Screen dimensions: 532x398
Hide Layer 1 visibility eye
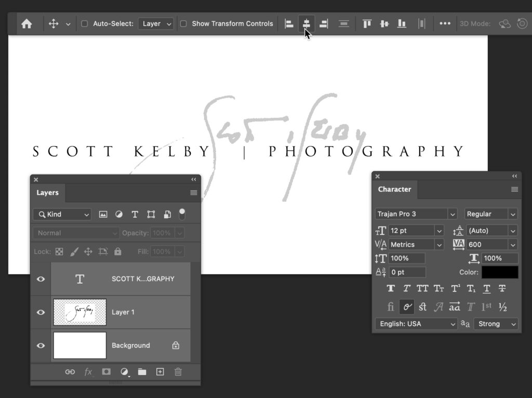point(41,312)
